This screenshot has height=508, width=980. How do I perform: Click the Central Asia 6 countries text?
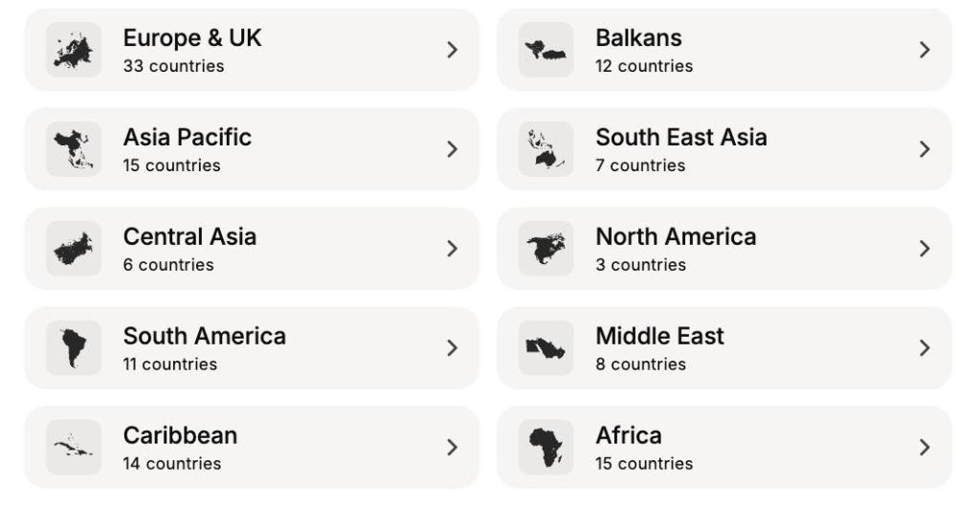[167, 265]
